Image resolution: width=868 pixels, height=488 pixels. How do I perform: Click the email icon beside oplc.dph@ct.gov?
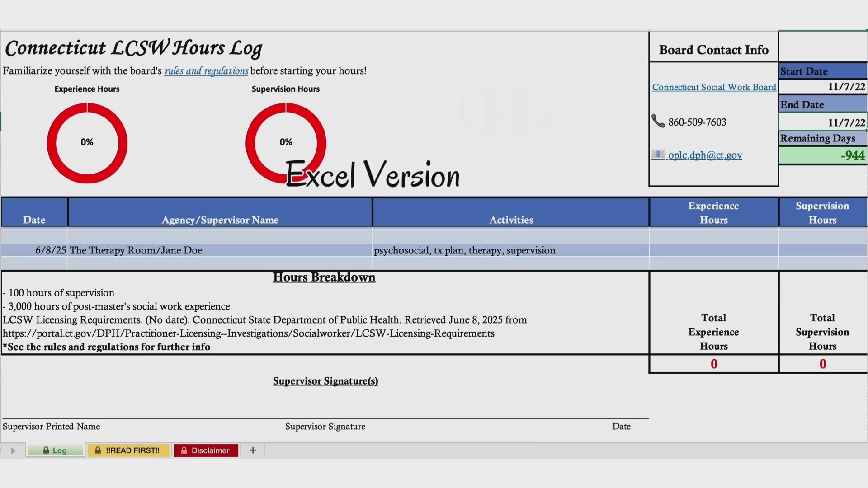click(658, 155)
